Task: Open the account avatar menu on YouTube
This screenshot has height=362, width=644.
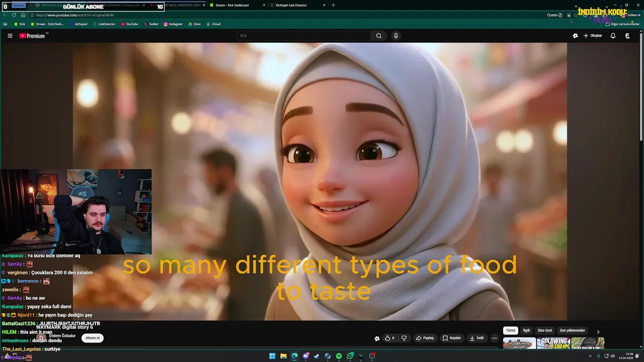Action: click(627, 36)
